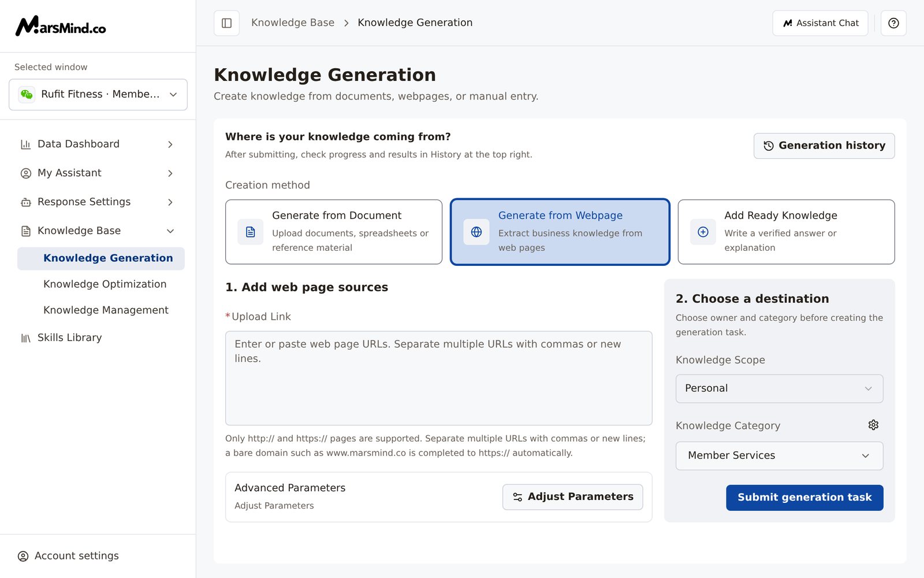924x578 pixels.
Task: Click the globe icon in Generate from Webpage
Action: 476,232
